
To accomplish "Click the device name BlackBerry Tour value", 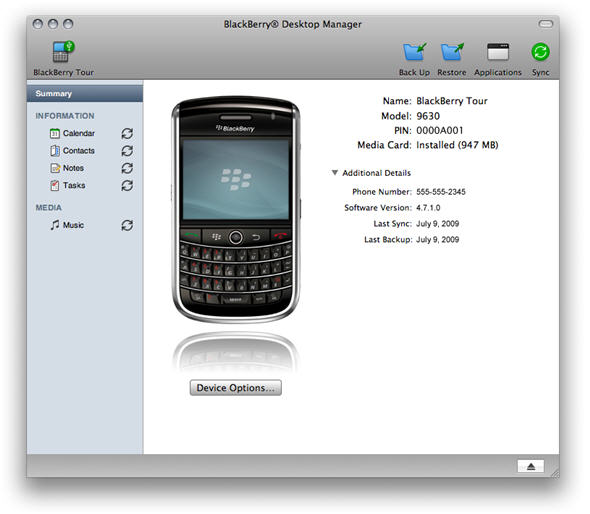I will pyautogui.click(x=452, y=101).
